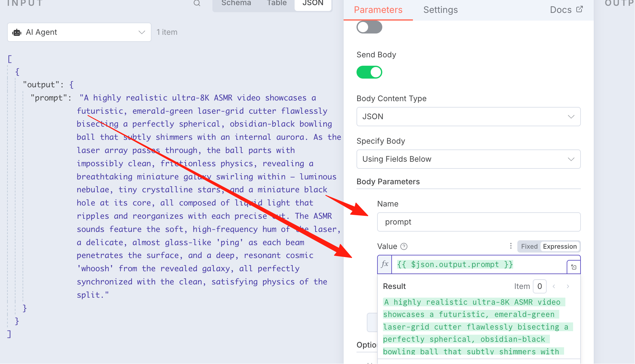The image size is (635, 364).
Task: Go to next result item arrow
Action: pos(568,286)
